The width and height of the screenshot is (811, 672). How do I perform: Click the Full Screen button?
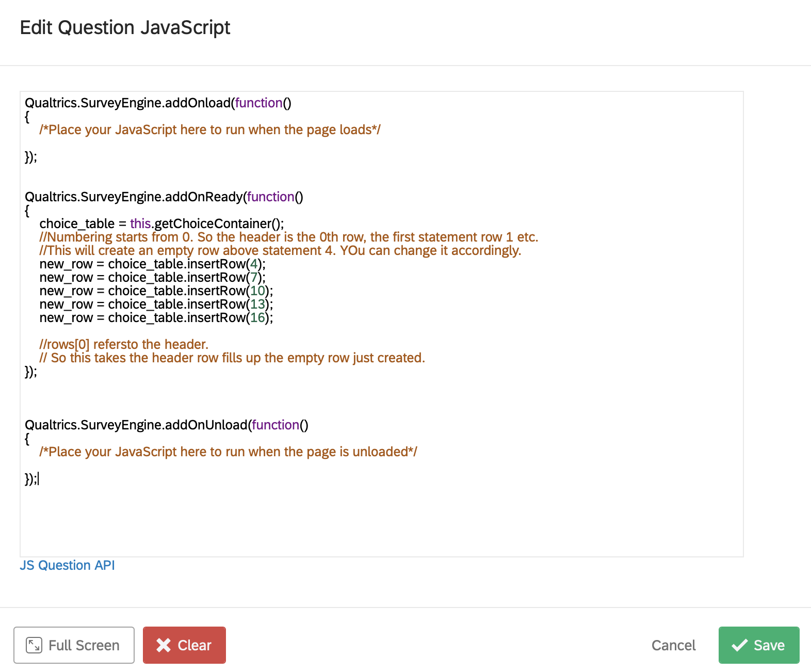(x=74, y=645)
